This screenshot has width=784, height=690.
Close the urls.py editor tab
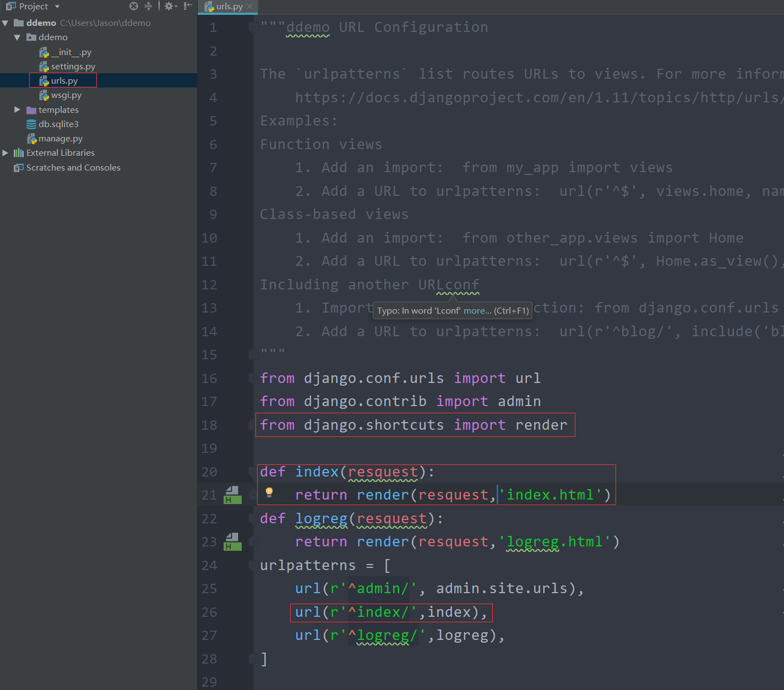[250, 7]
